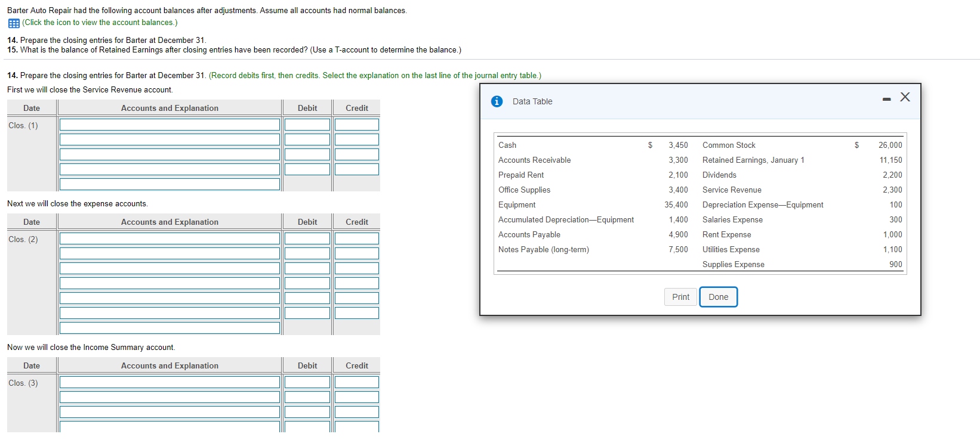Click first debit field in Clos. (3)
980x440 pixels.
pos(307,382)
